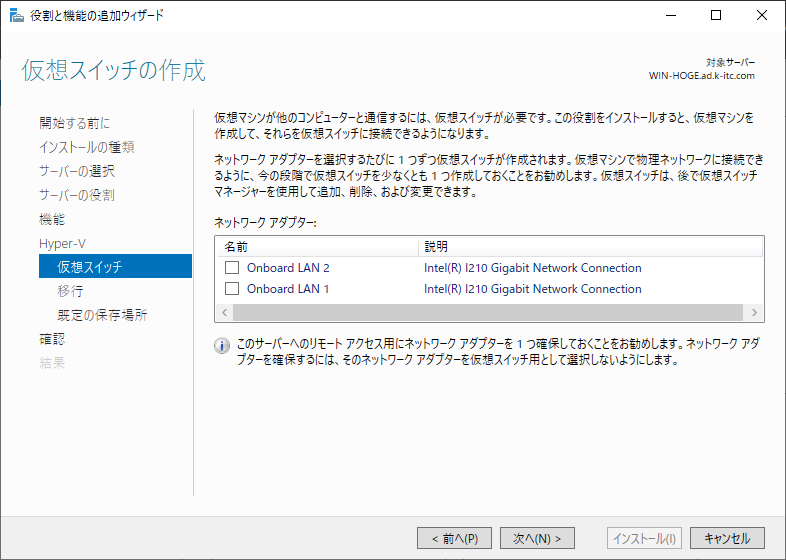Click the キャンセル button
Image resolution: width=786 pixels, height=560 pixels.
(x=727, y=538)
